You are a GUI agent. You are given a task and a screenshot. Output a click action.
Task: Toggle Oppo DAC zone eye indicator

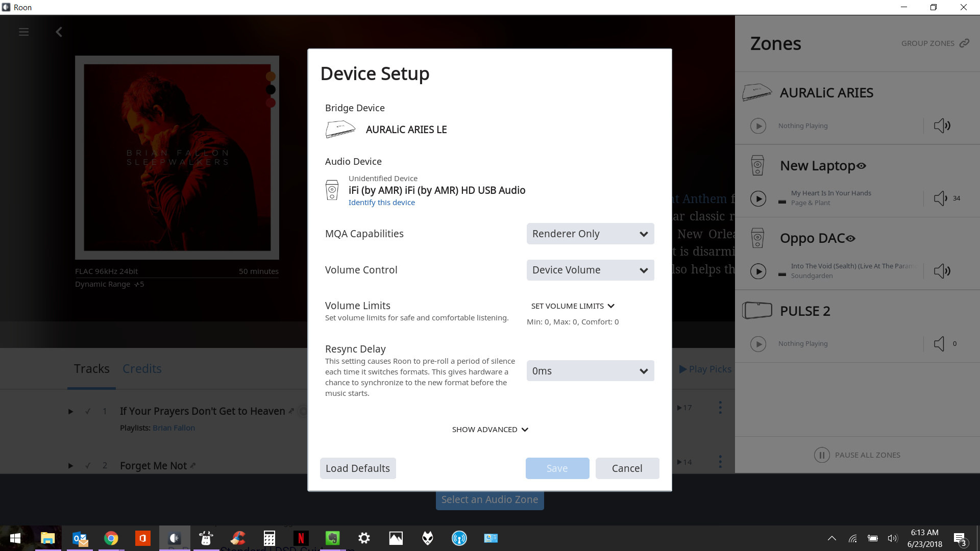(850, 238)
